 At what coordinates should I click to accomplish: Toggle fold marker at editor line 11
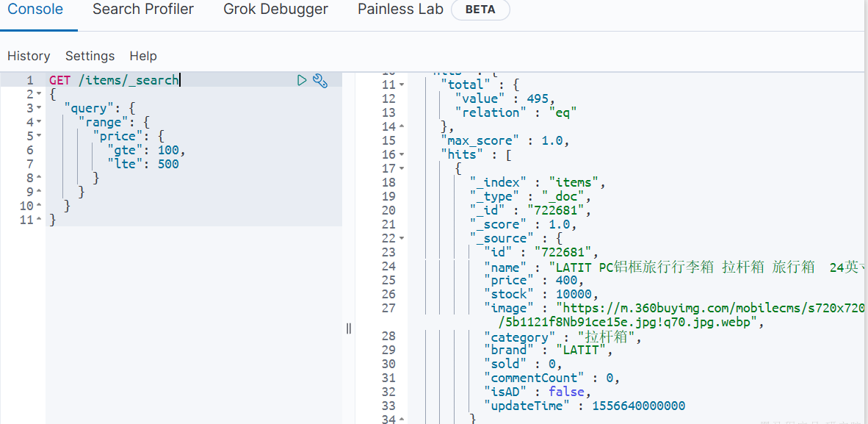40,220
